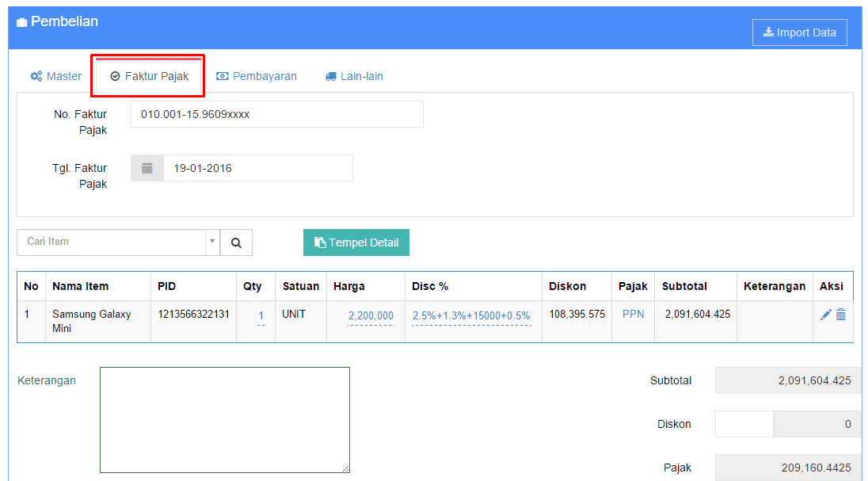Image resolution: width=868 pixels, height=481 pixels.
Task: Expand the Cari Item dropdown arrow
Action: click(x=212, y=242)
